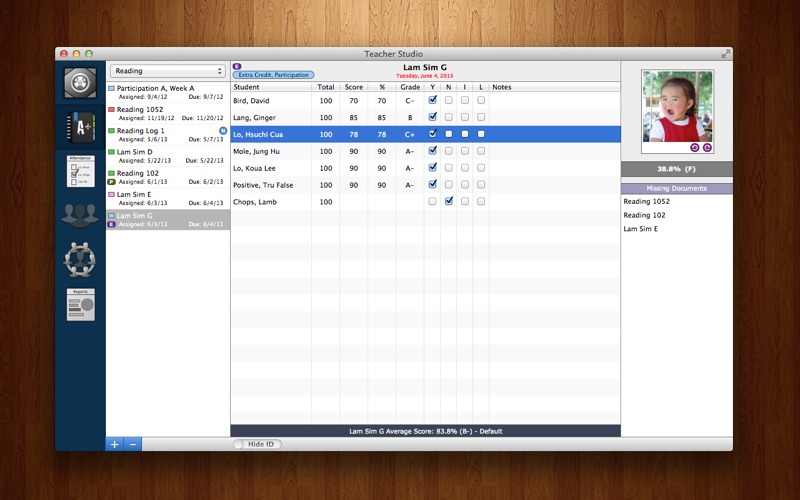Open the Attendance section icon
The image size is (800, 500).
pos(80,171)
